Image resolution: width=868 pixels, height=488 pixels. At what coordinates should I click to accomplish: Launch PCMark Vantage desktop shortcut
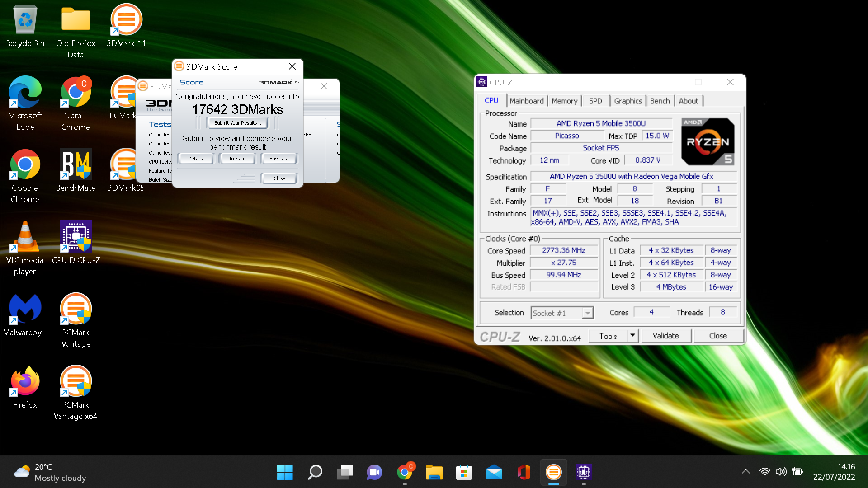coord(75,320)
